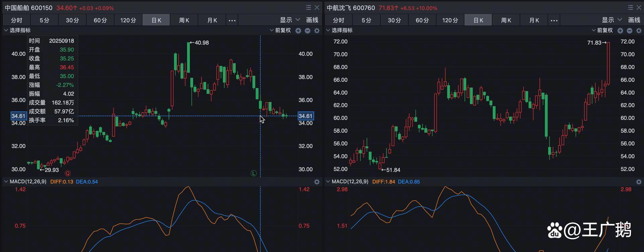Click 画线 drawing button in 中国船舶 panel
This screenshot has width=644, height=252.
coord(312,20)
